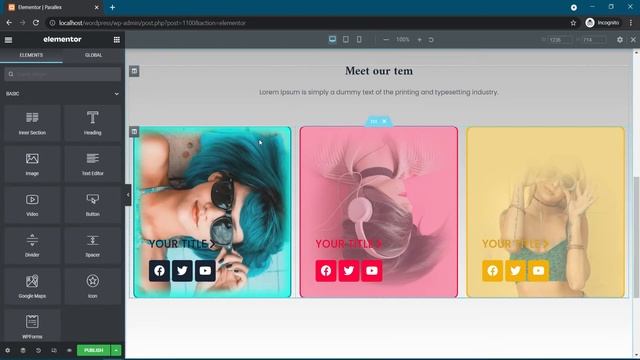The image size is (640, 360).
Task: Focus the Search Widget field
Action: (63, 74)
